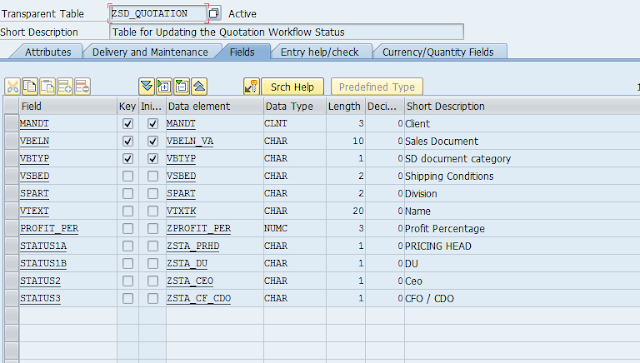Click the Data Type column header
The width and height of the screenshot is (640, 363).
[x=295, y=106]
